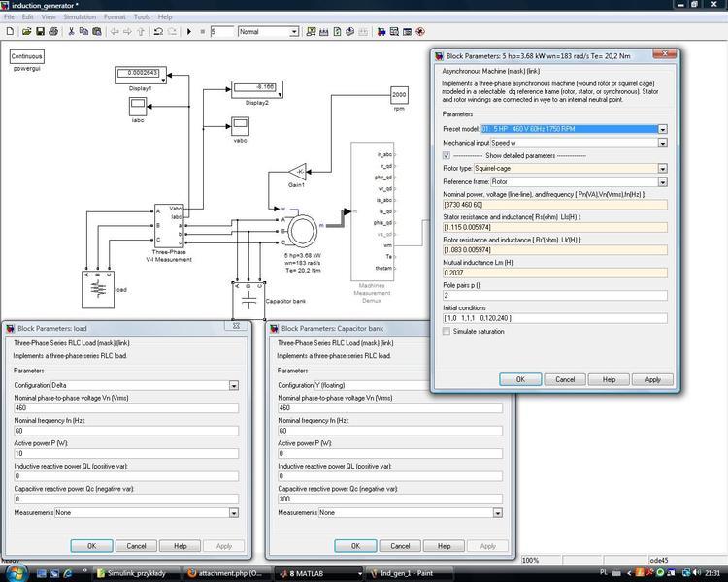Click the Start simulation play button
728x582 pixels.
coord(189,32)
